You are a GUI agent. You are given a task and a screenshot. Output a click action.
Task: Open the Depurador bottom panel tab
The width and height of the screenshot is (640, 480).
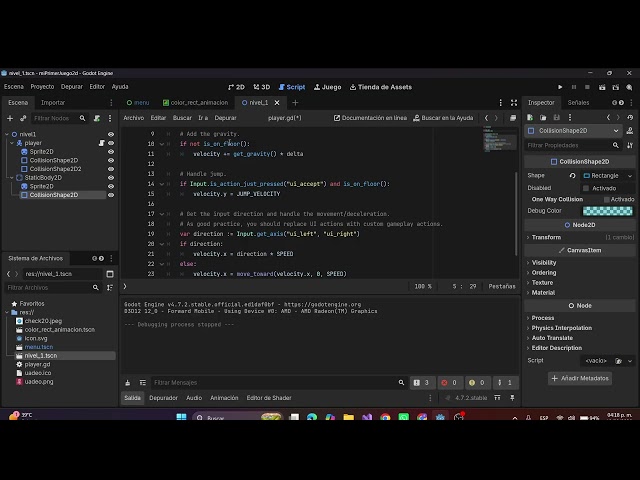click(x=163, y=398)
